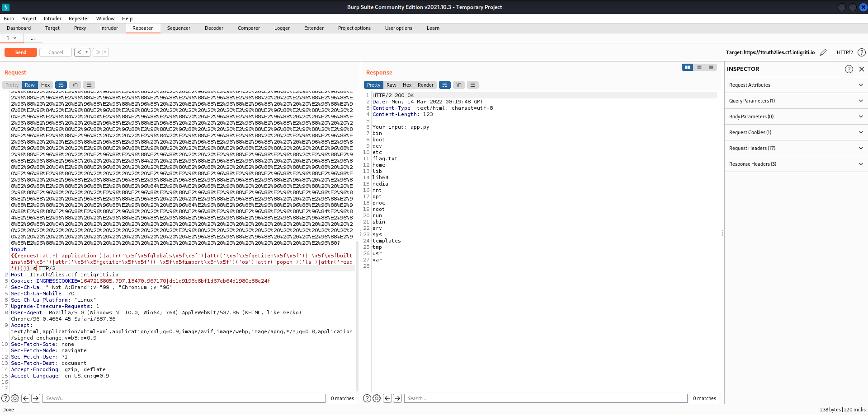Screen dimensions: 868x415
Task: Expand Request Attributes section
Action: pyautogui.click(x=796, y=85)
